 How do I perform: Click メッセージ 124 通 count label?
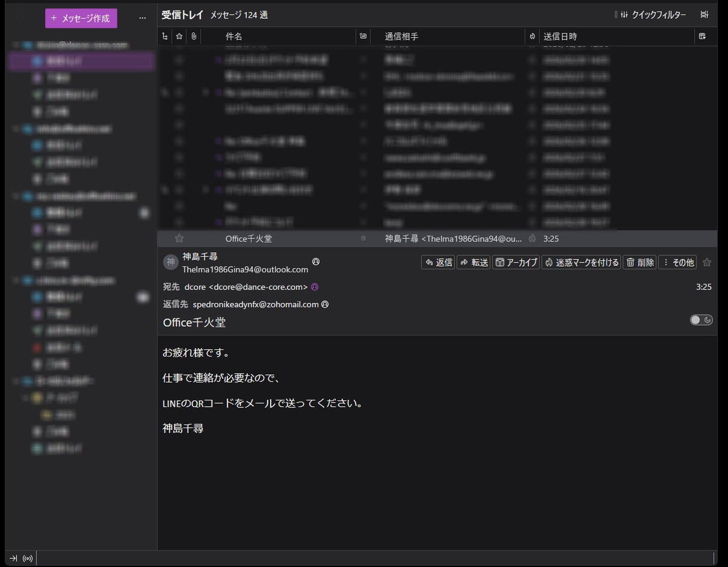point(239,15)
